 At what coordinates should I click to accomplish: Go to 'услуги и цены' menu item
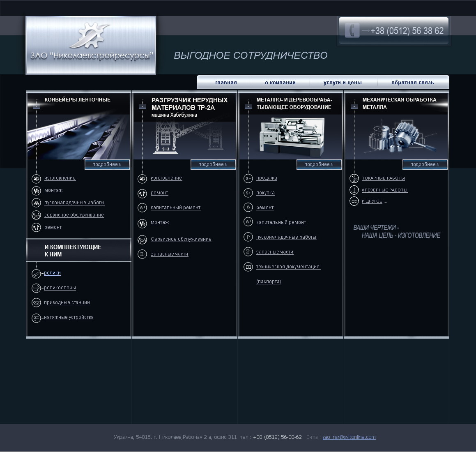[x=343, y=83]
